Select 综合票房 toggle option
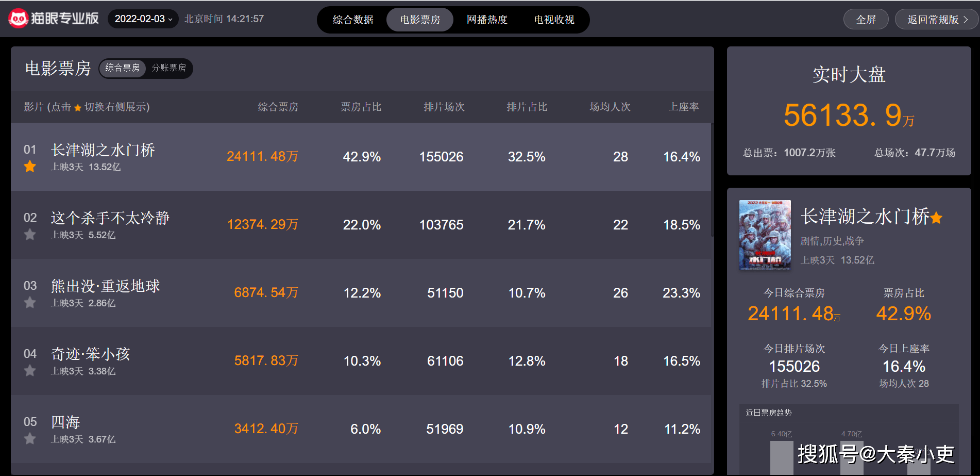This screenshot has width=980, height=476. [123, 68]
